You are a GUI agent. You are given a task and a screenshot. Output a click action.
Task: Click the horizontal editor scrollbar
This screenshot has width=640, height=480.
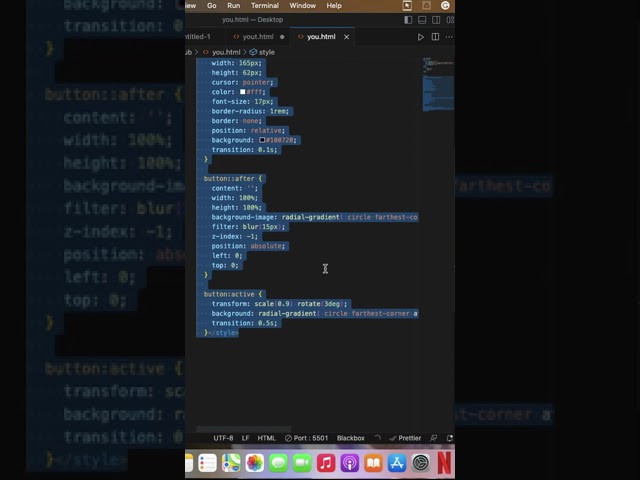point(244,429)
